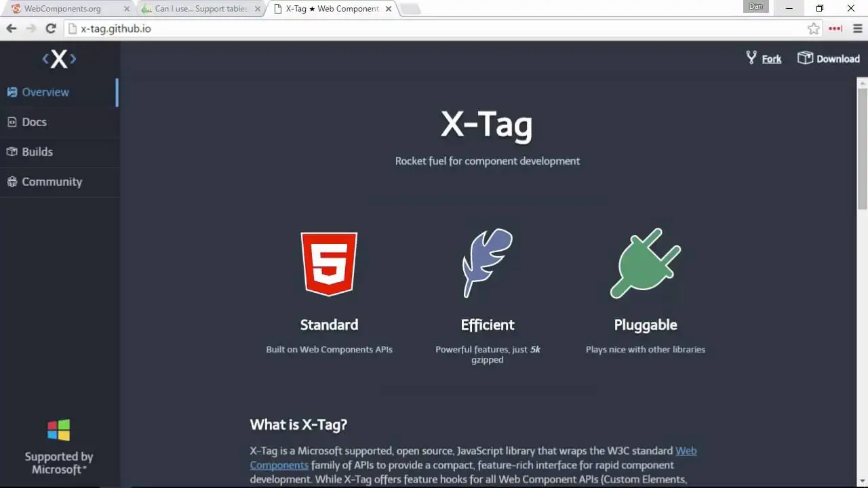Go forward in browser history
Image resolution: width=868 pixels, height=488 pixels.
coord(31,28)
